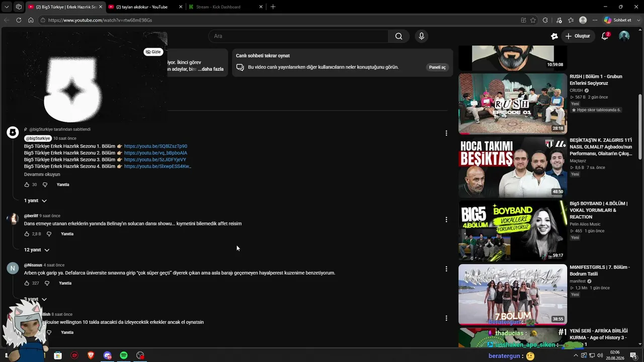The height and width of the screenshot is (362, 644).
Task: Open the @berilIf username link
Action: (x=31, y=216)
